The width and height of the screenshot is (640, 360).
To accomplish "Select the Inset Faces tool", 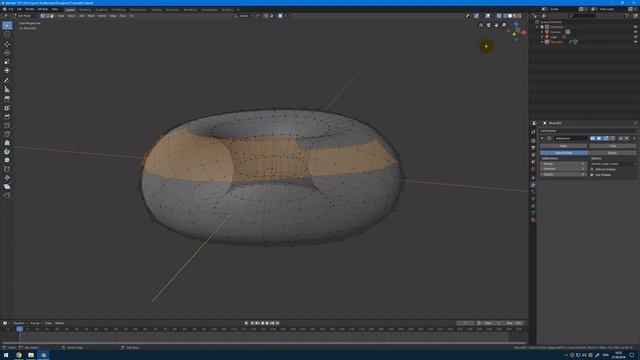I will click(x=7, y=108).
